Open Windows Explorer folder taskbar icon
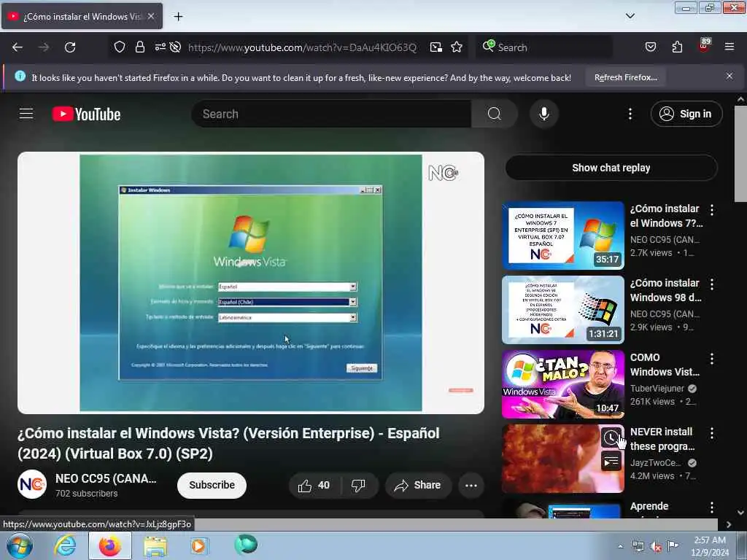 click(155, 546)
